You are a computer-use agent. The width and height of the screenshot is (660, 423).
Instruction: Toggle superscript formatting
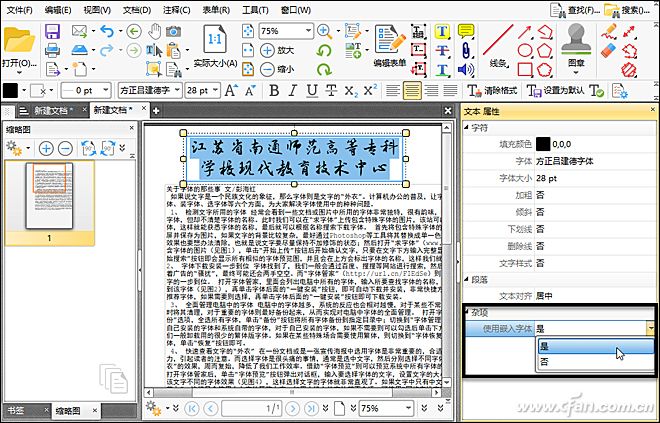370,90
